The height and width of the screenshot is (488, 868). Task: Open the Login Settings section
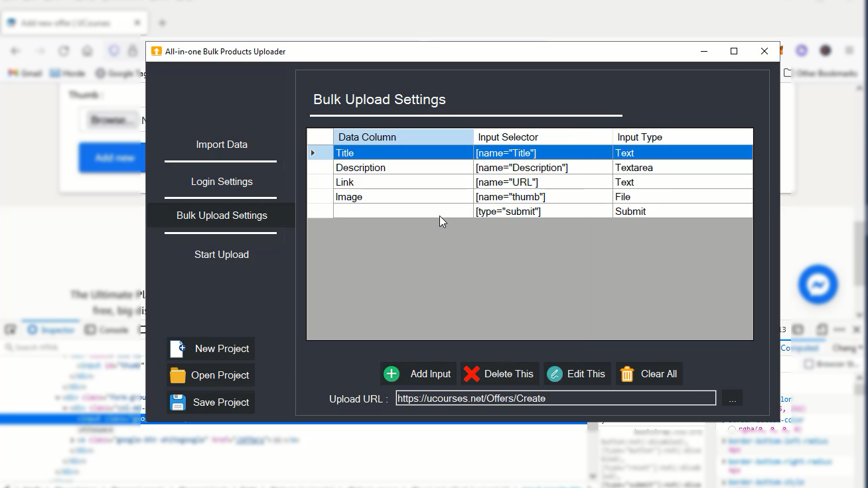click(222, 182)
